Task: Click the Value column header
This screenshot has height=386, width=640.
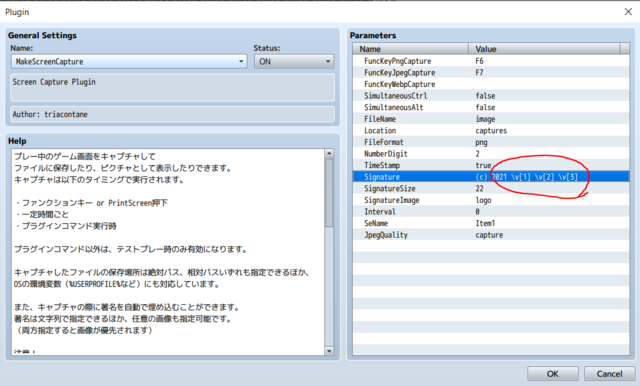Action: pyautogui.click(x=544, y=49)
